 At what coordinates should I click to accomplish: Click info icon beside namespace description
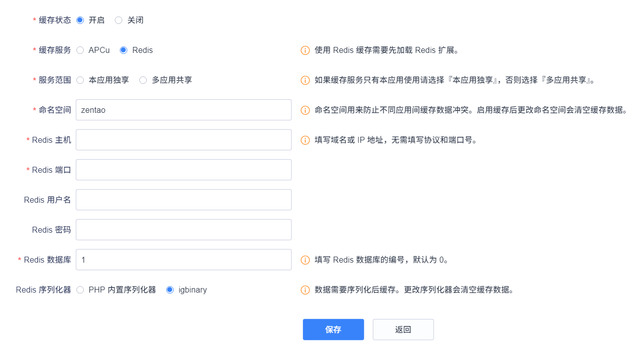point(305,110)
